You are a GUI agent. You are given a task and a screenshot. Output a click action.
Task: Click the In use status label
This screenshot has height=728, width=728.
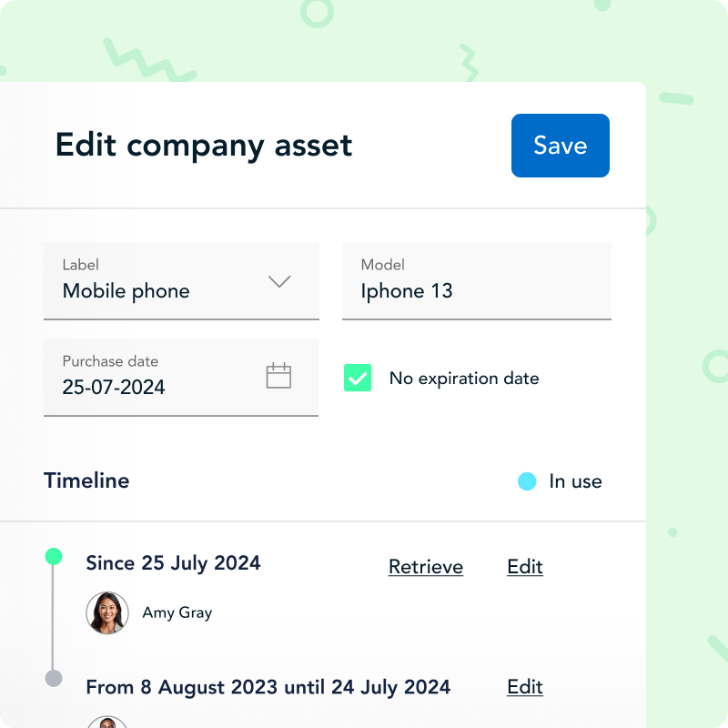point(575,481)
